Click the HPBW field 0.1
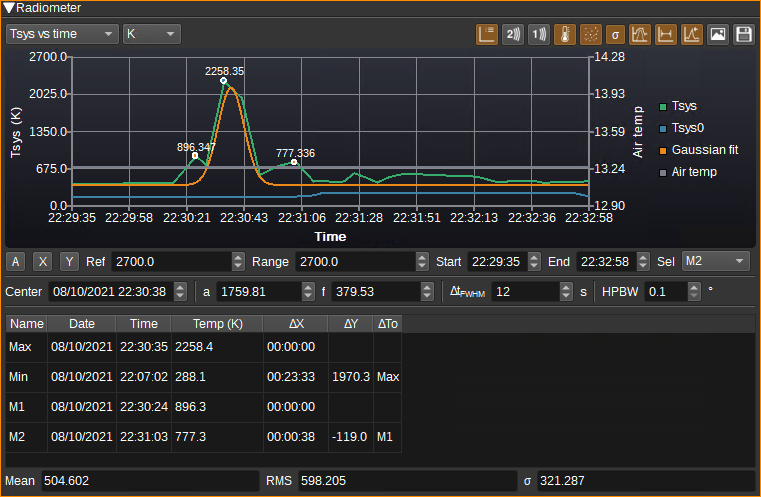Screen dimensions: 761x497 tap(666, 292)
